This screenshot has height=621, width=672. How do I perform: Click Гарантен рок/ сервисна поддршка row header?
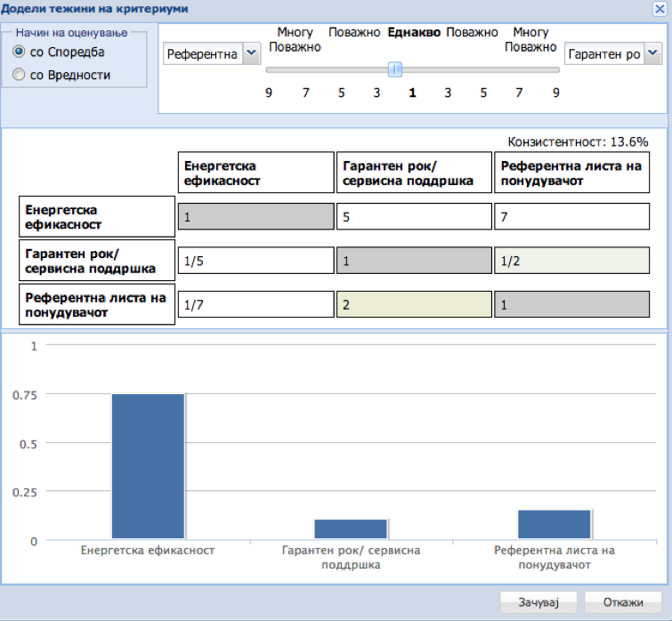pyautogui.click(x=97, y=261)
